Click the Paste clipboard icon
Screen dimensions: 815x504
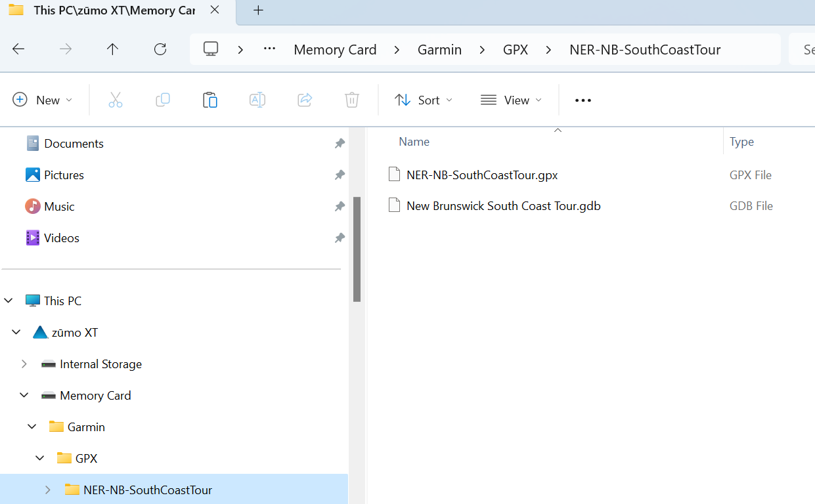pyautogui.click(x=210, y=100)
